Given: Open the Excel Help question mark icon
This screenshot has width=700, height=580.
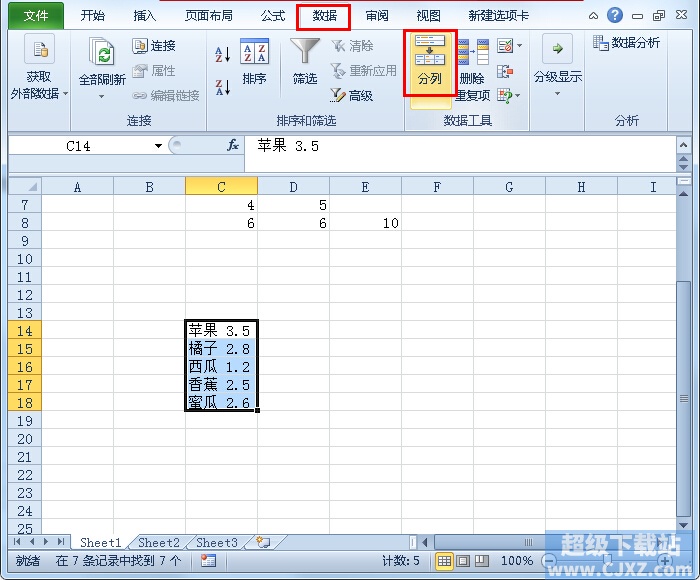Looking at the screenshot, I should pos(614,16).
